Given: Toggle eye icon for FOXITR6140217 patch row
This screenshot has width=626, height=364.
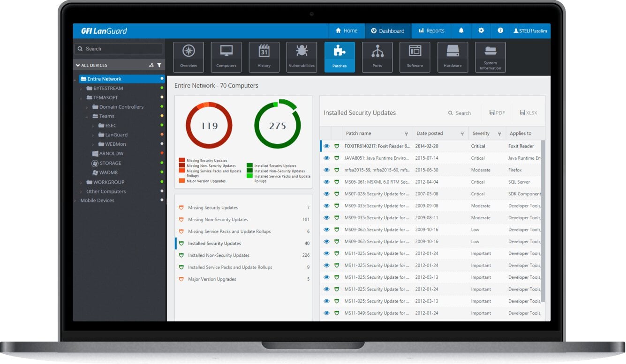Looking at the screenshot, I should coord(326,146).
